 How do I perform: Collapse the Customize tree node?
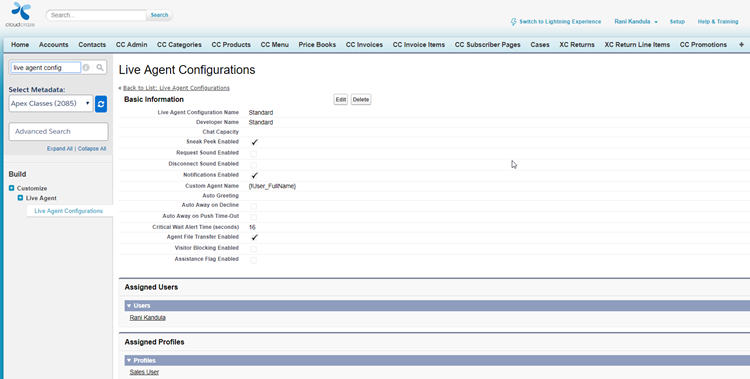(11, 188)
